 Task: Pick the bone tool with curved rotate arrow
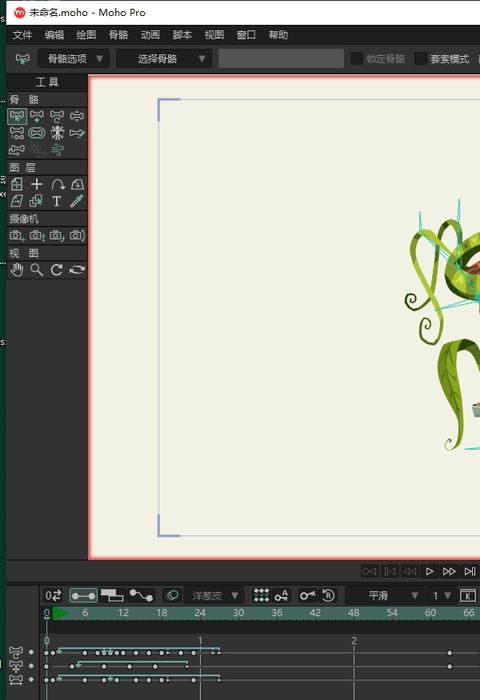coord(57,116)
